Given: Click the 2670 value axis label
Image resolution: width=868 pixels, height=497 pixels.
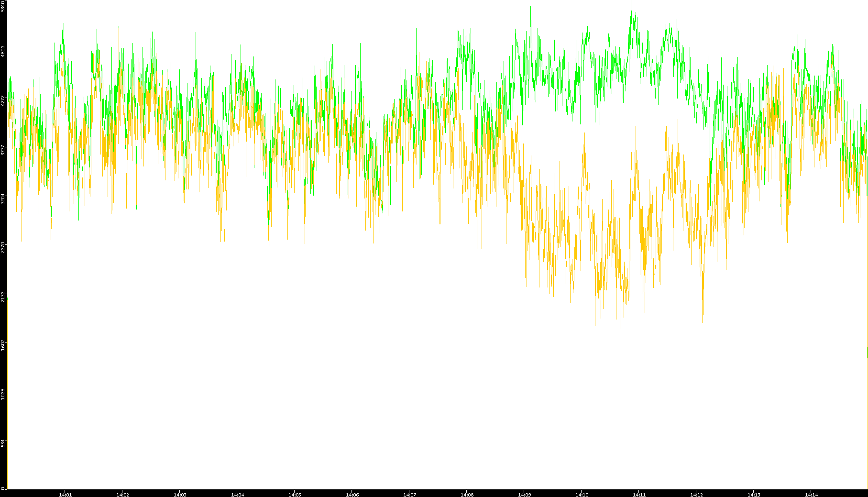Looking at the screenshot, I should coord(3,247).
